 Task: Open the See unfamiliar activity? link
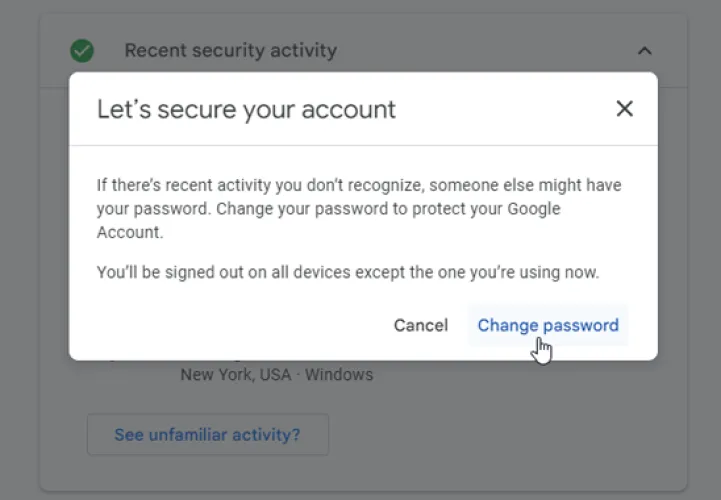tap(207, 435)
